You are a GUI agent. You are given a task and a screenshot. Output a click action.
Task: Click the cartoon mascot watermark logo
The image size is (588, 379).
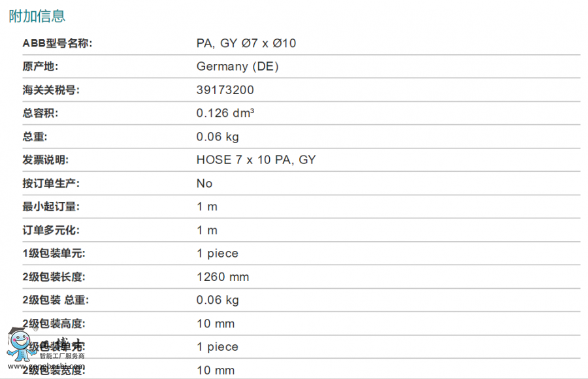(x=19, y=344)
